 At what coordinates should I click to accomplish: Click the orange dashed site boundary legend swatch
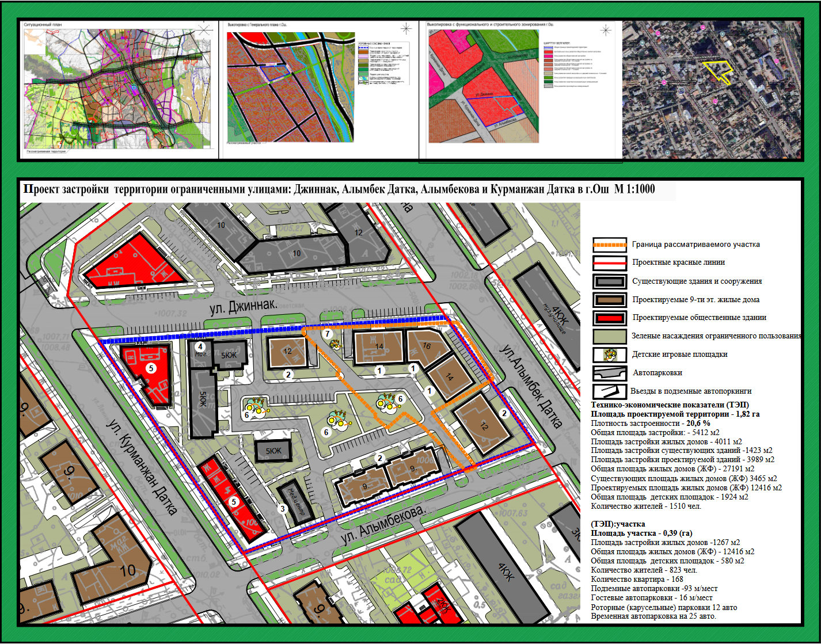(x=609, y=245)
